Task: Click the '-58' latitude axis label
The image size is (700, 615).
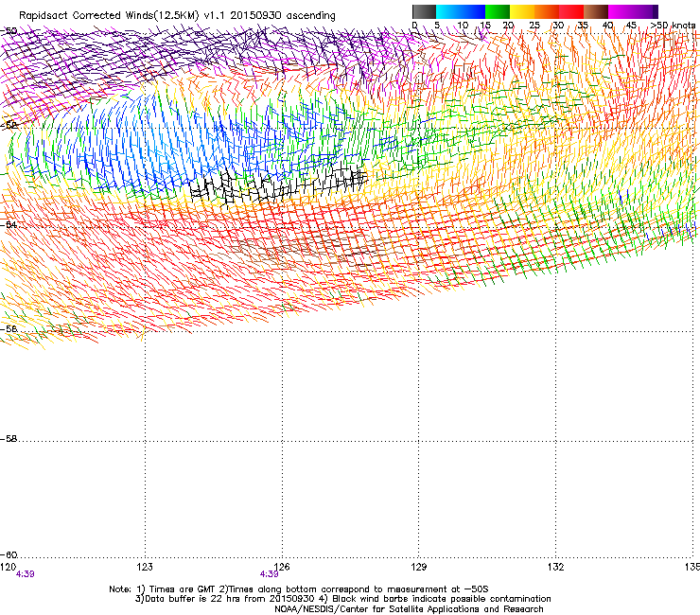Action: pyautogui.click(x=9, y=439)
